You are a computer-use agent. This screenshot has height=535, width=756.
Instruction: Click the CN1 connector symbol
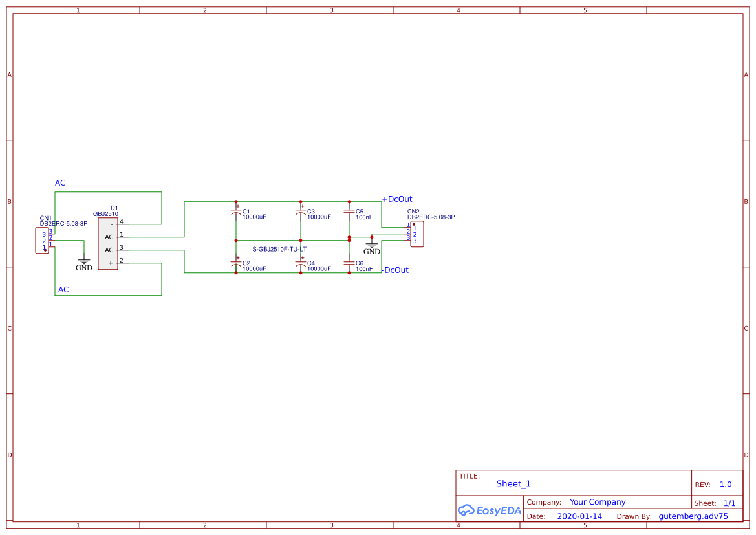[x=42, y=240]
